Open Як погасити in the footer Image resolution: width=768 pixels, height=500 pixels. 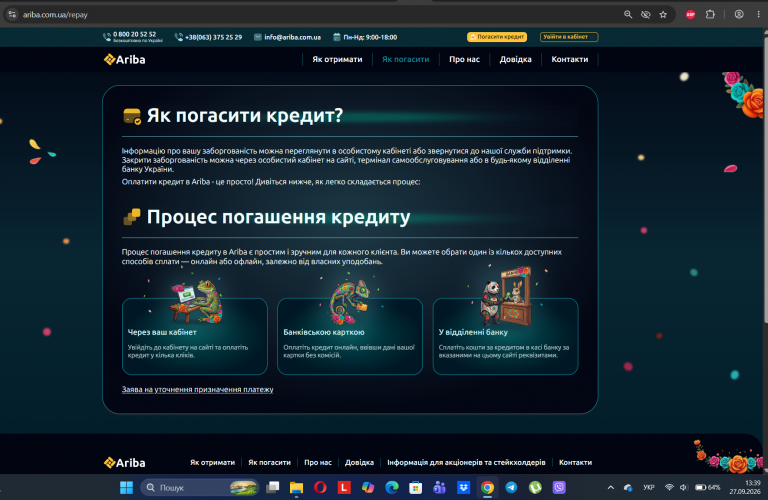coord(269,463)
